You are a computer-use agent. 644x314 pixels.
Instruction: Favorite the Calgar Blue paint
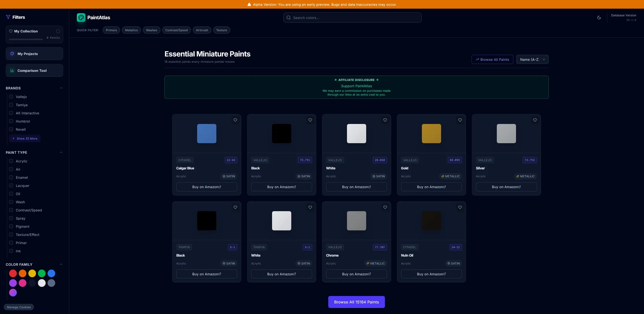pyautogui.click(x=235, y=120)
